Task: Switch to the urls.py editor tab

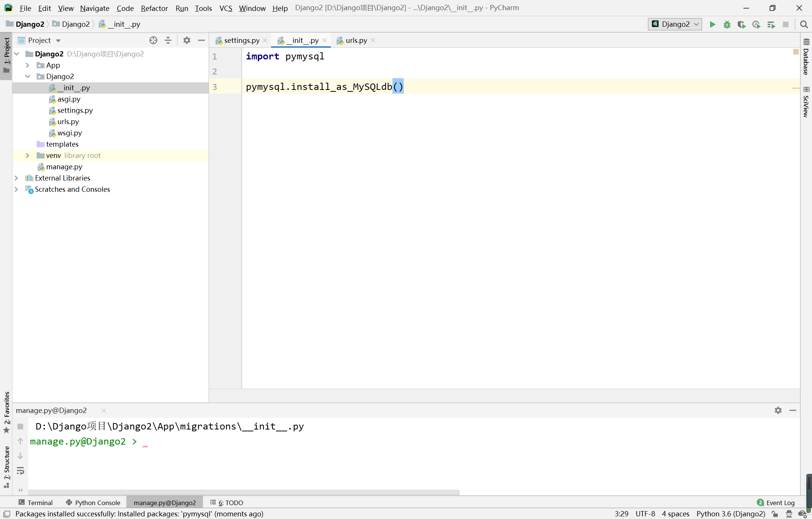Action: [x=356, y=40]
